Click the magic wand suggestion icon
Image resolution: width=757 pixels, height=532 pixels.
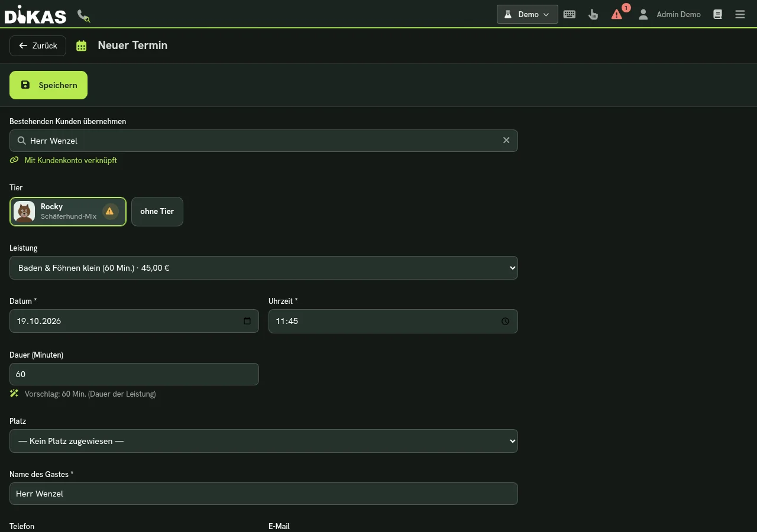[14, 393]
